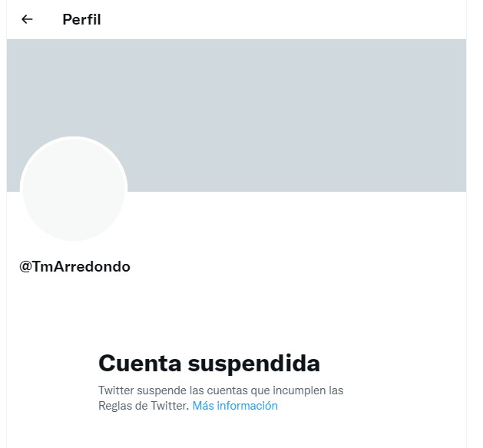Image resolution: width=483 pixels, height=448 pixels.
Task: Click the 'Perfil' page title
Action: tap(81, 20)
